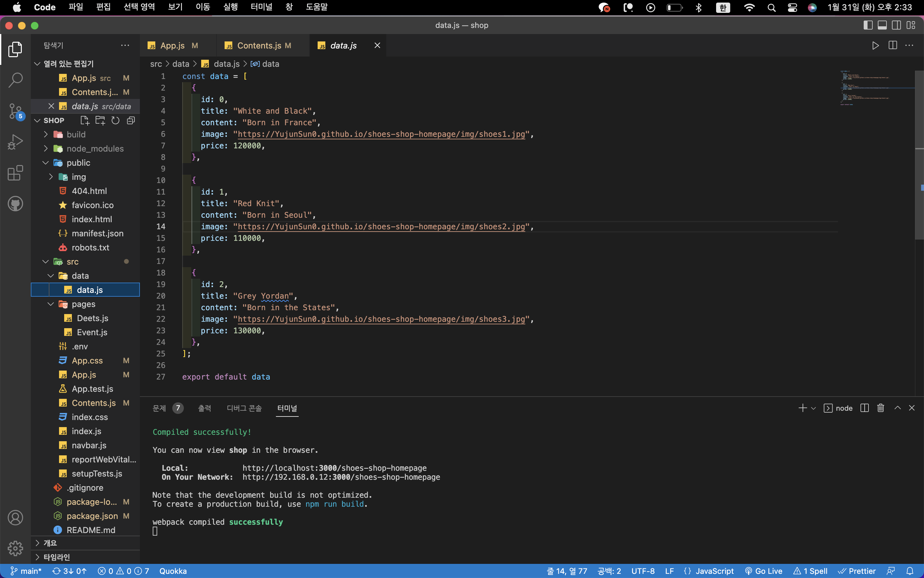
Task: Open the GitHub view in activity bar
Action: click(15, 204)
